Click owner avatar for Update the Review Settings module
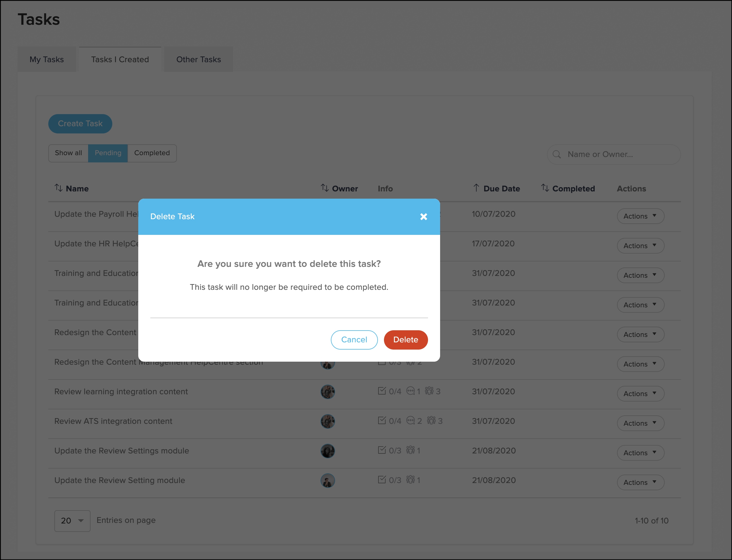The width and height of the screenshot is (732, 560). [328, 451]
